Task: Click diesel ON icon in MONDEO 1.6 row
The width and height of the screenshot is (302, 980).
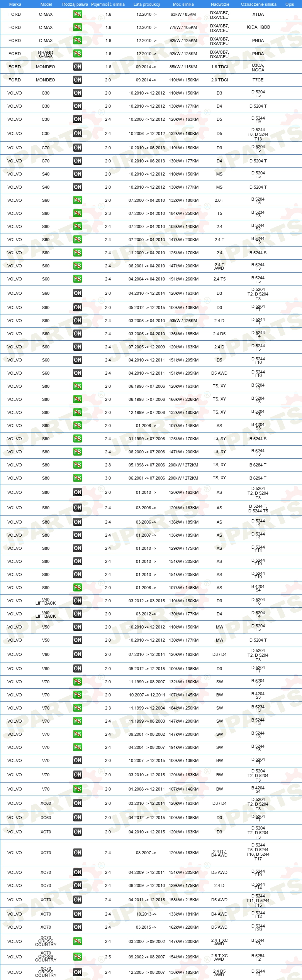Action: pos(78,67)
